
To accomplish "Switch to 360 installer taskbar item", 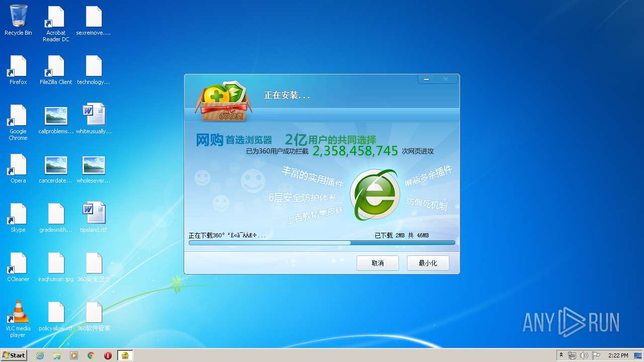I will (x=125, y=355).
